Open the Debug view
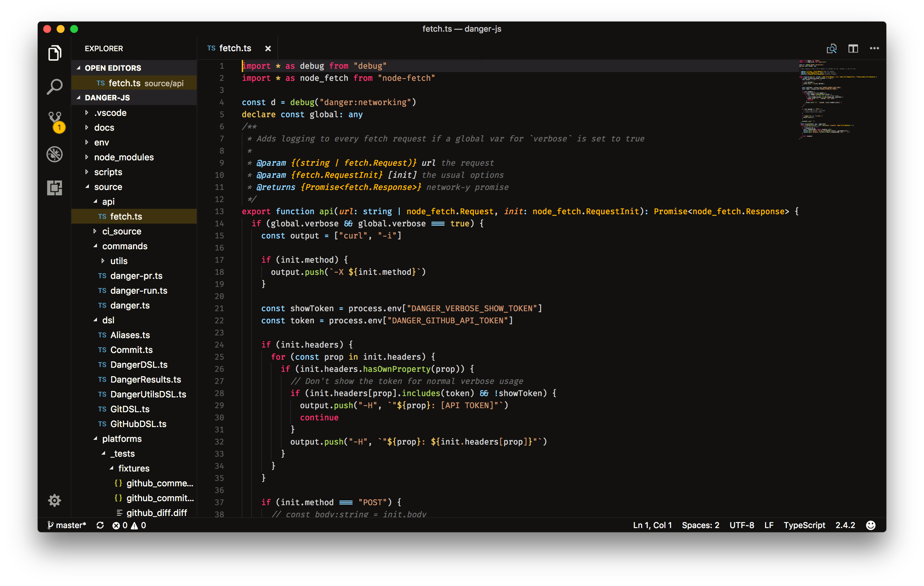 (x=55, y=154)
